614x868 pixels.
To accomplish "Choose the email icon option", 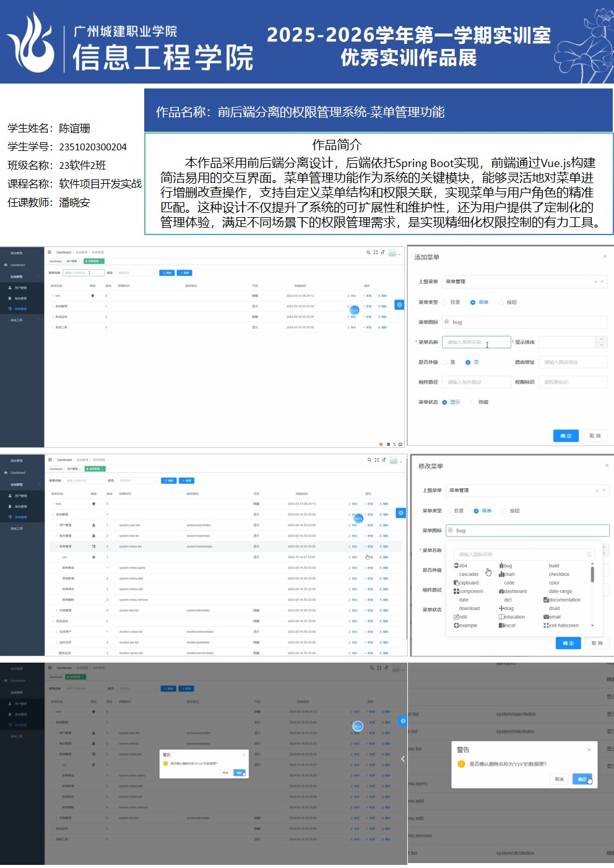I will 553,617.
